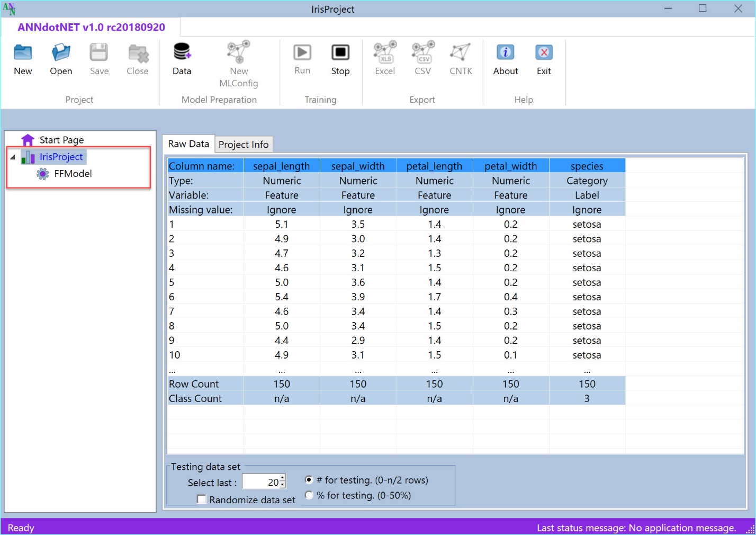This screenshot has width=756, height=535.
Task: Export results to Excel
Action: pos(385,52)
